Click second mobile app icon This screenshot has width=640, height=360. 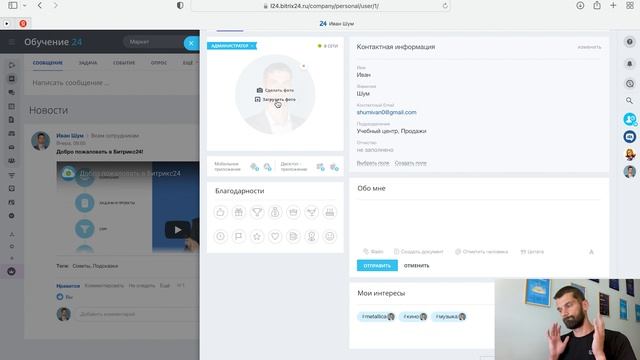(x=268, y=167)
